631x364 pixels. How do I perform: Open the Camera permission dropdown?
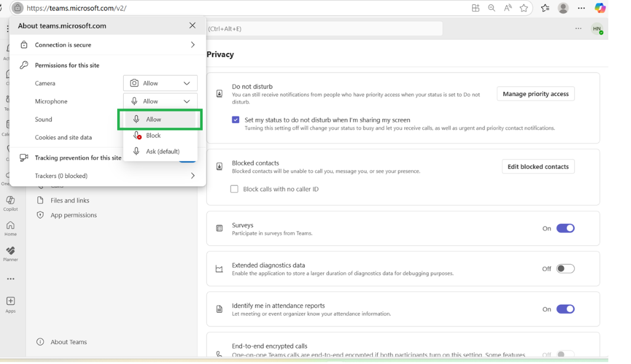(160, 83)
